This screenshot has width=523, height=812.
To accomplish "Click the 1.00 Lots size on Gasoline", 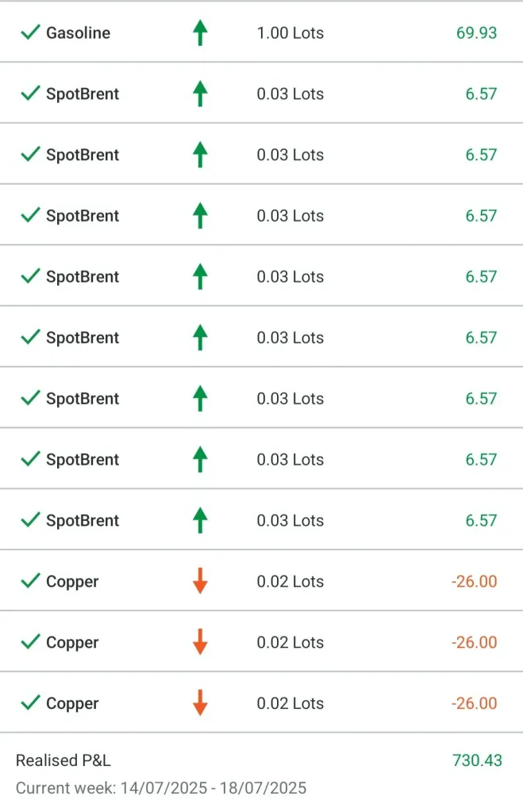I will [x=290, y=33].
